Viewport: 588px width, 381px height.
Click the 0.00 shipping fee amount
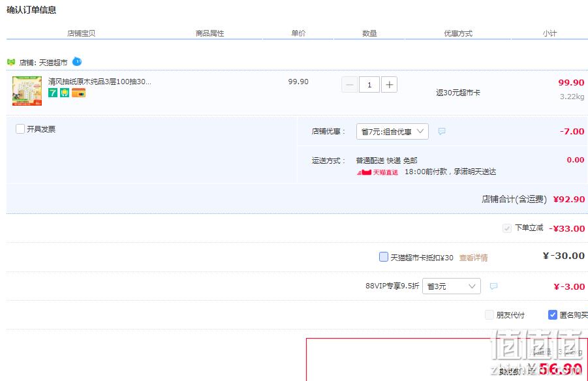pos(575,160)
